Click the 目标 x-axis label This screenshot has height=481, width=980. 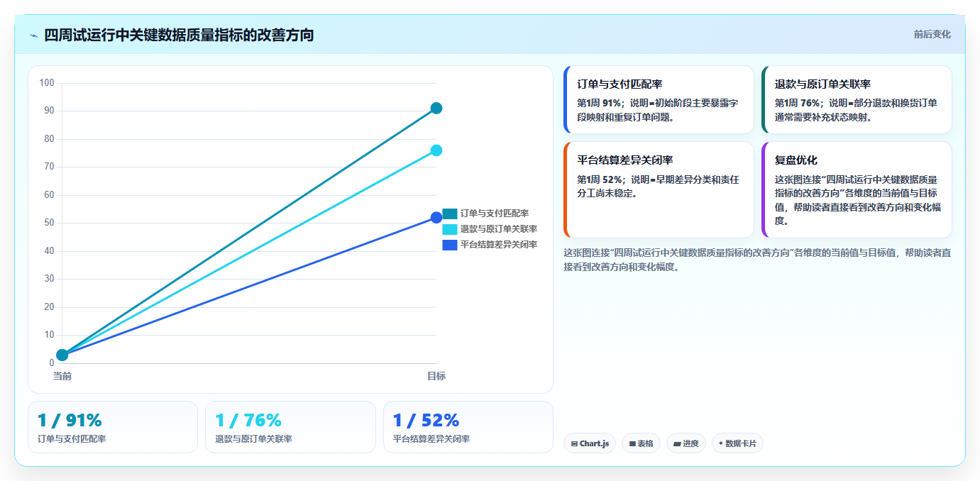(x=436, y=376)
